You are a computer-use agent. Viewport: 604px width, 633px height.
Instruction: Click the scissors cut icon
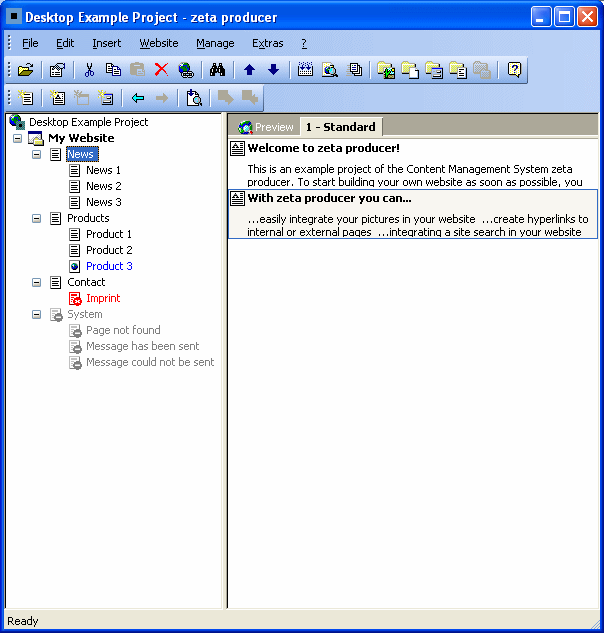coord(89,70)
